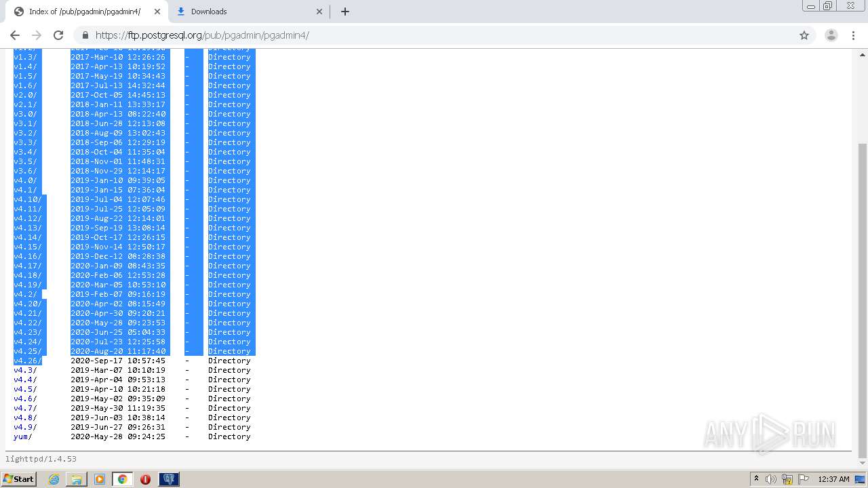This screenshot has width=868, height=488.
Task: Open pgAdmin elephant icon in taskbar
Action: [169, 479]
